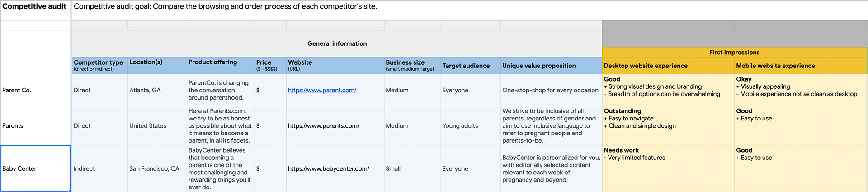Open the parent.com hyperlink

(x=322, y=90)
